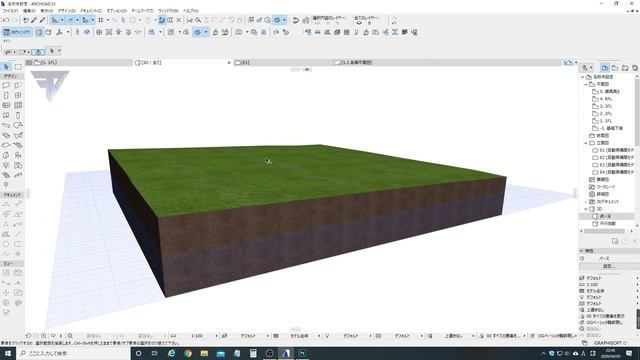Open the Publisher icon in the navigator
Screen dimensions: 640x360
(635, 68)
